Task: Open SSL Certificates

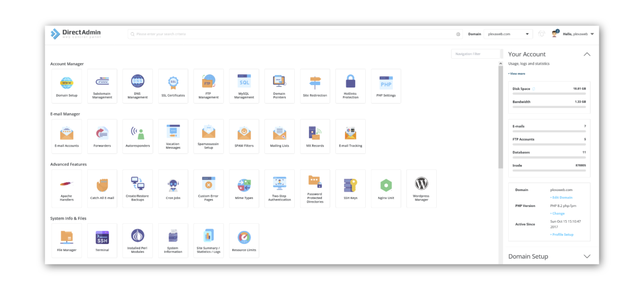Action: point(173,86)
